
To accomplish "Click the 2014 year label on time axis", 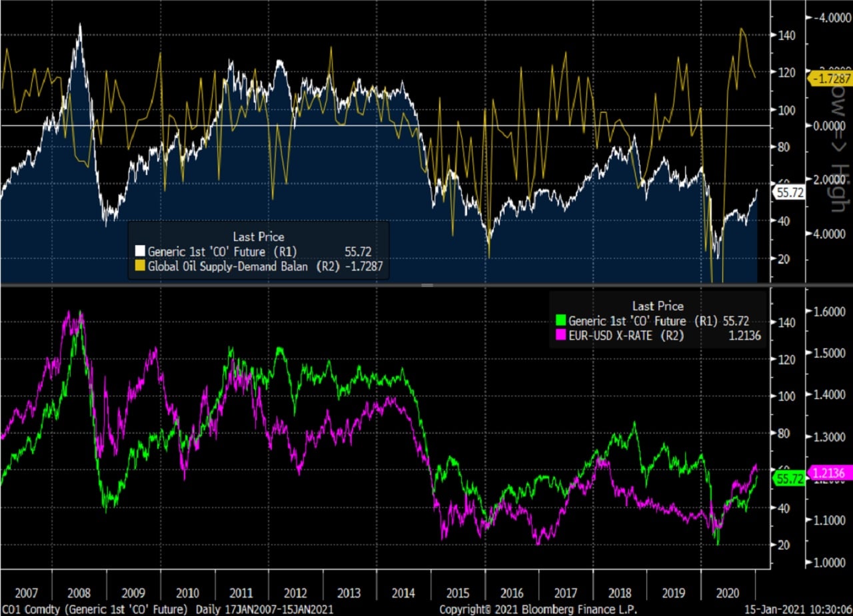I will point(404,593).
